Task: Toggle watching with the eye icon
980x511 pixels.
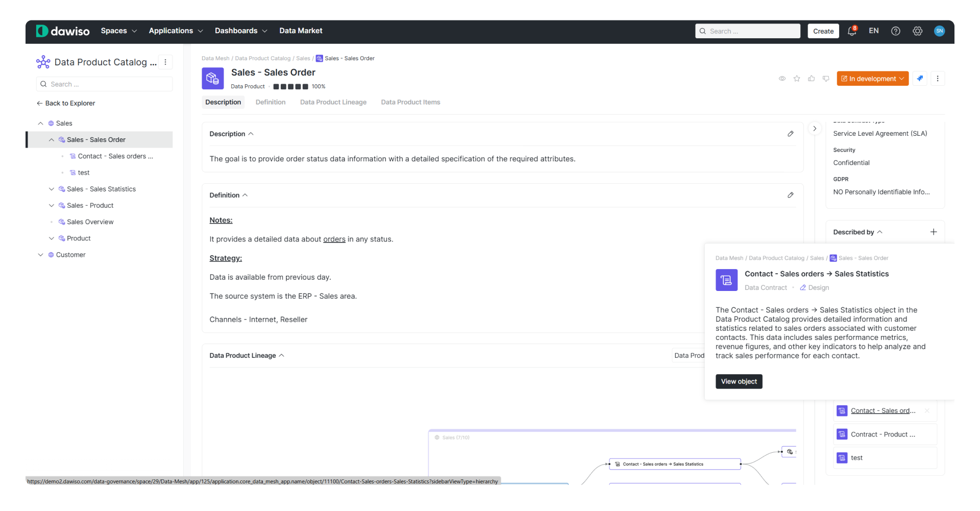Action: (x=782, y=79)
